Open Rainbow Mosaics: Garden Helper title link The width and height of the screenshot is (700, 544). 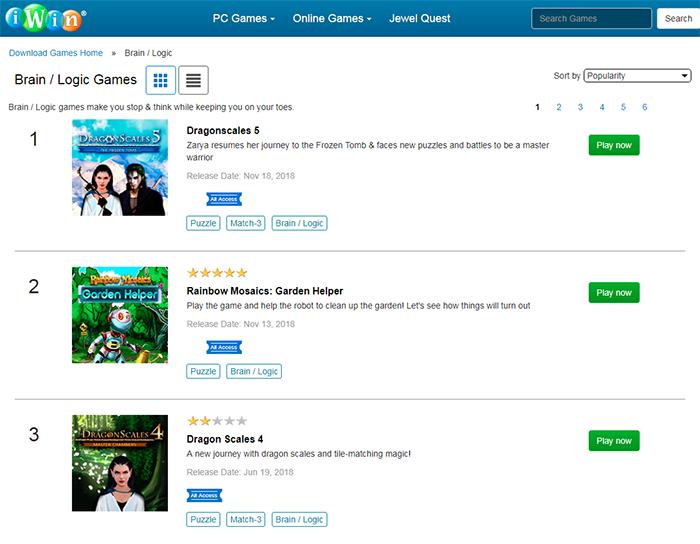pyautogui.click(x=265, y=291)
